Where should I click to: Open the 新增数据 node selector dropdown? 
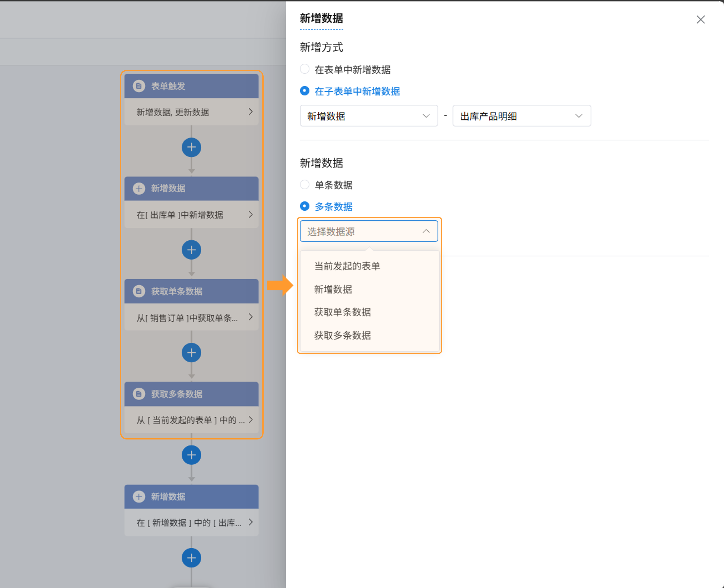pos(369,116)
